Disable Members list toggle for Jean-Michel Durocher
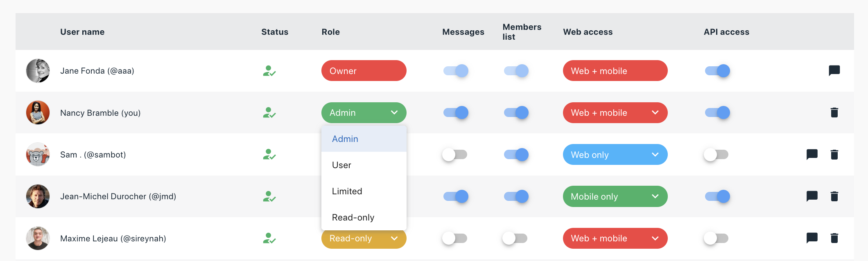Screen dimensions: 868x261 [516, 196]
